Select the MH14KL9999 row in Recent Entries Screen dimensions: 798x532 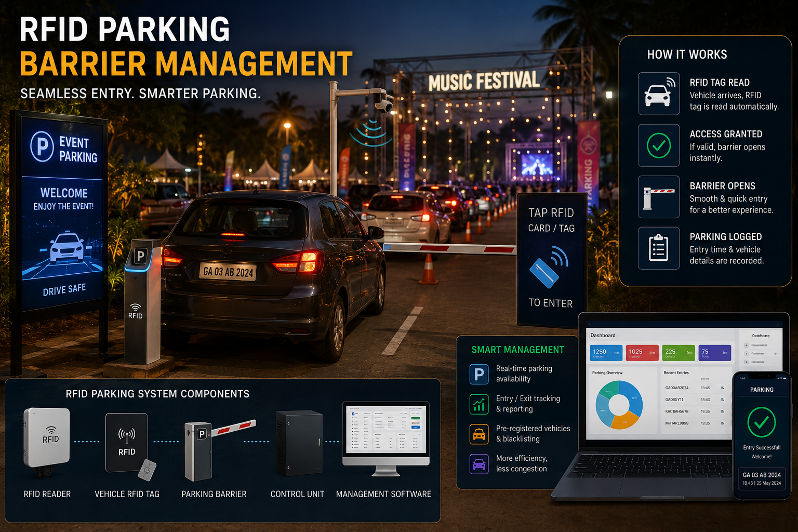point(695,423)
